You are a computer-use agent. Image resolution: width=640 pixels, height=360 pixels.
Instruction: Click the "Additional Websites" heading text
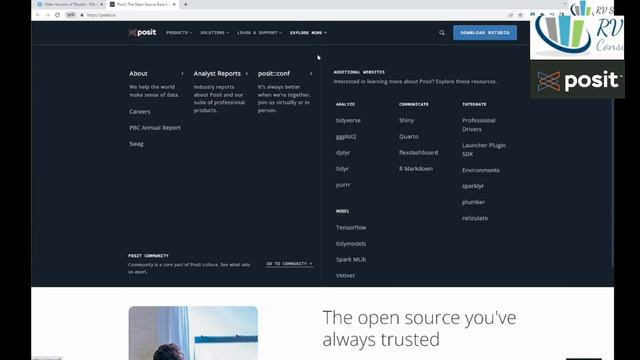pyautogui.click(x=359, y=72)
